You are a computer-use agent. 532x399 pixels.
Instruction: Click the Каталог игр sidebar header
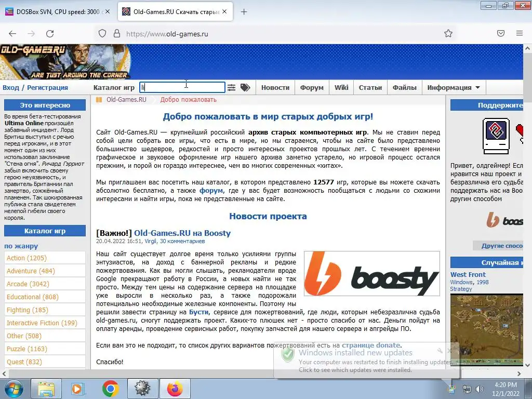pos(45,231)
